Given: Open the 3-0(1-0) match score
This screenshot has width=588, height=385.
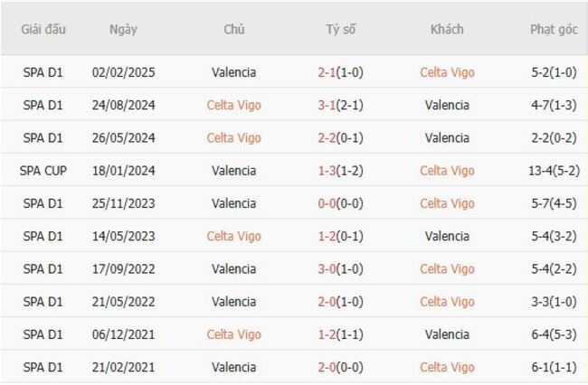Looking at the screenshot, I should point(340,268).
